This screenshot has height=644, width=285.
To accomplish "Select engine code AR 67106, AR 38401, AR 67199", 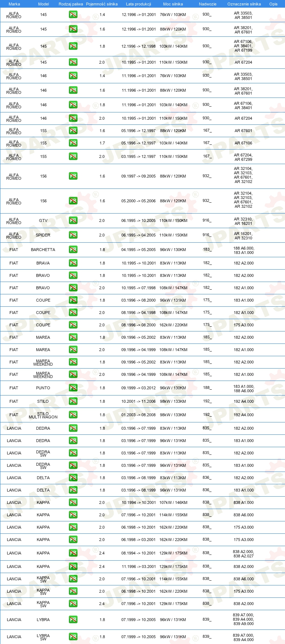I will (x=243, y=46).
